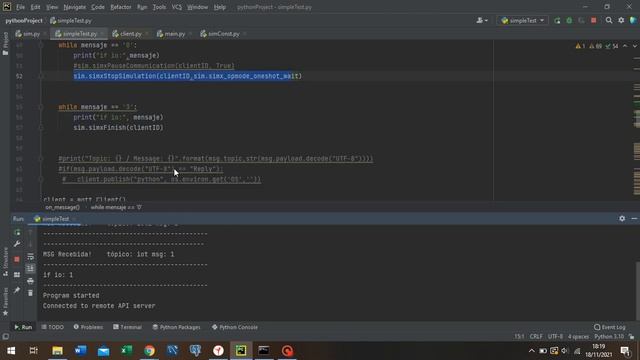Viewport: 640px width, 360px height.
Task: Show hidden system tray icons chevron
Action: [x=531, y=351]
